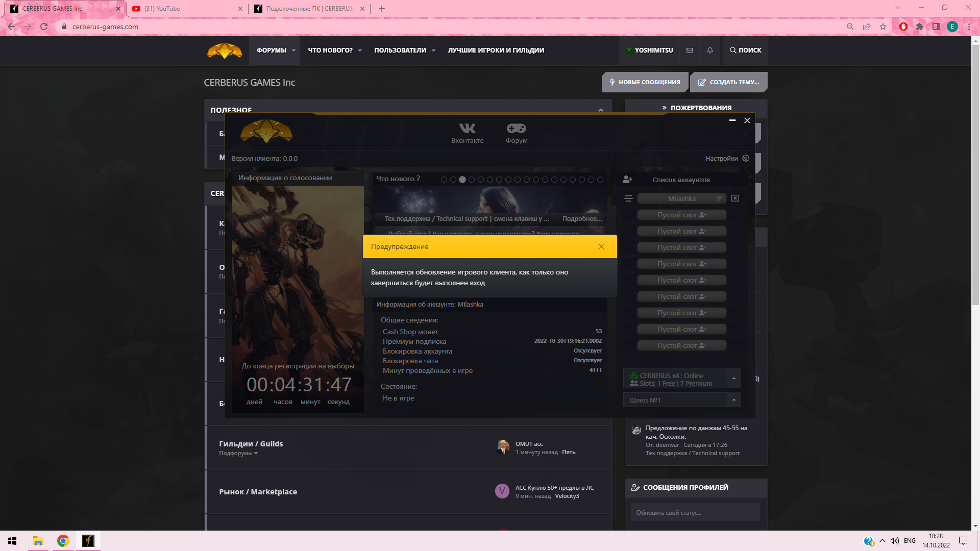
Task: Open ЛУЧШИЕ ИГРОКИ И ГИЛЬДИИ menu
Action: click(496, 51)
